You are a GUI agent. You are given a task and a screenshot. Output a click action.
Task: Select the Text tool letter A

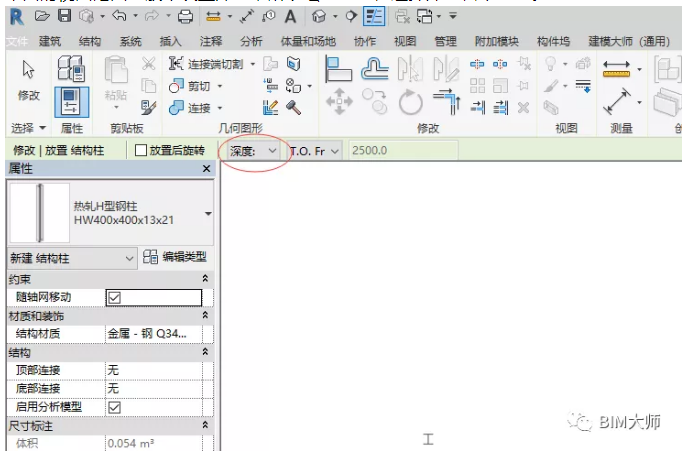(x=290, y=17)
